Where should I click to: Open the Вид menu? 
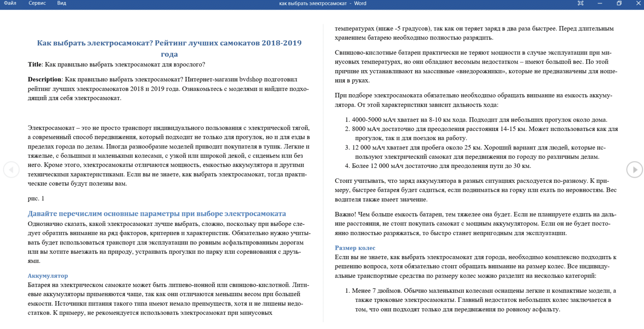pyautogui.click(x=62, y=3)
